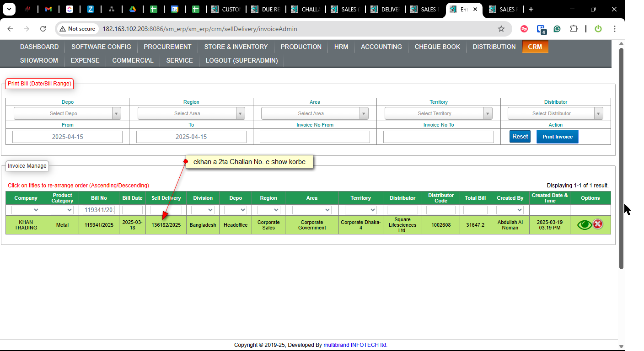
Task: Follow the multibrand INFOTECH ltd. link
Action: click(x=355, y=345)
